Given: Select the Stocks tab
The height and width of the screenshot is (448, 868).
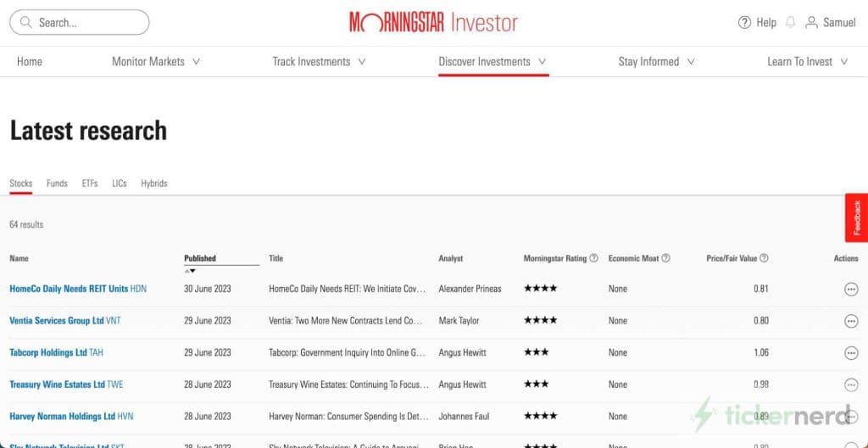Looking at the screenshot, I should [21, 183].
